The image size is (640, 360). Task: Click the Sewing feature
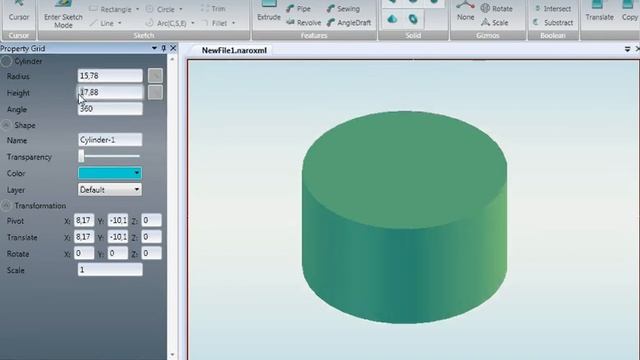343,9
